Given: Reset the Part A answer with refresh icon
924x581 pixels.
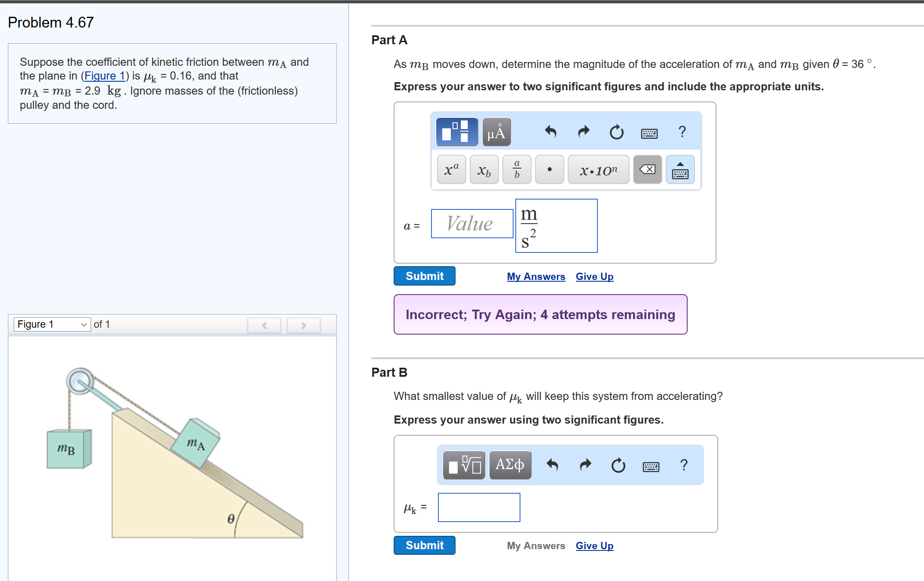Looking at the screenshot, I should [x=616, y=132].
